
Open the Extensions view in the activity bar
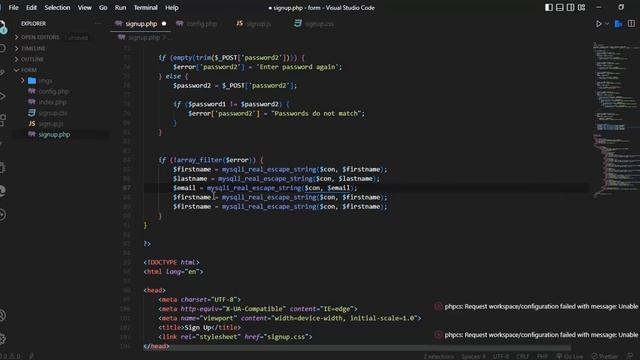tap(2, 120)
